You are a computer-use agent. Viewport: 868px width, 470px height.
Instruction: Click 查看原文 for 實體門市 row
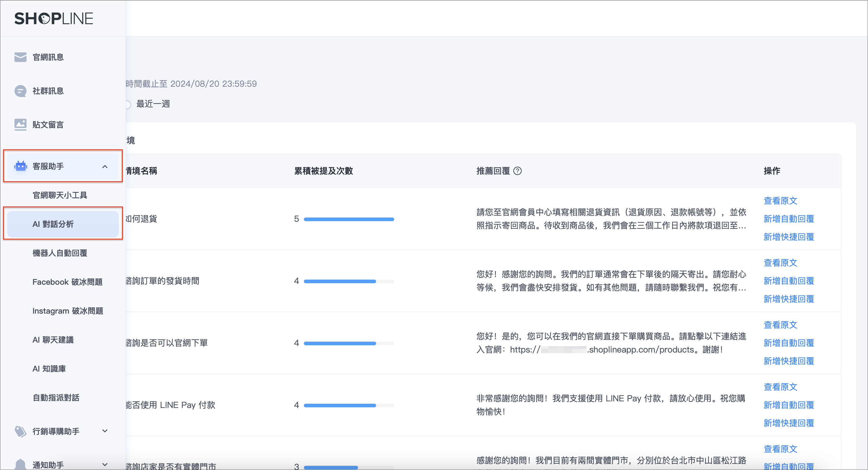[x=780, y=449]
